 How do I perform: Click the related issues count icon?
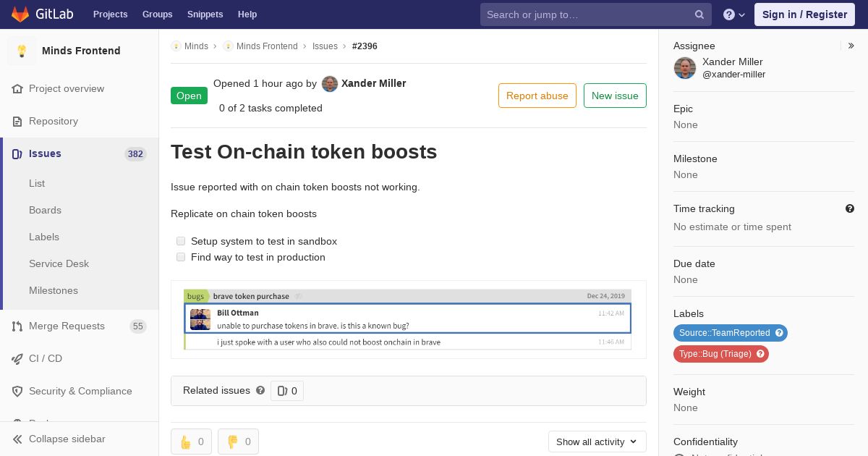pyautogui.click(x=282, y=391)
